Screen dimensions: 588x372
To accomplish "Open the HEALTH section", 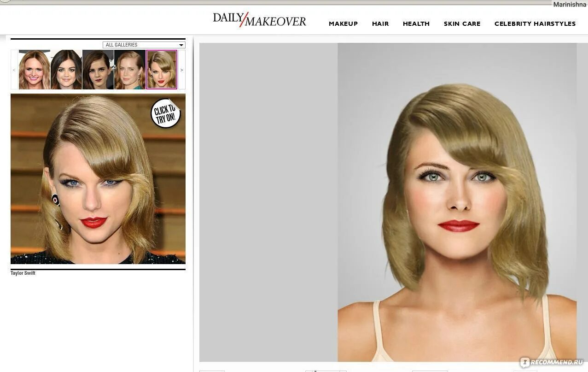I will pos(416,24).
